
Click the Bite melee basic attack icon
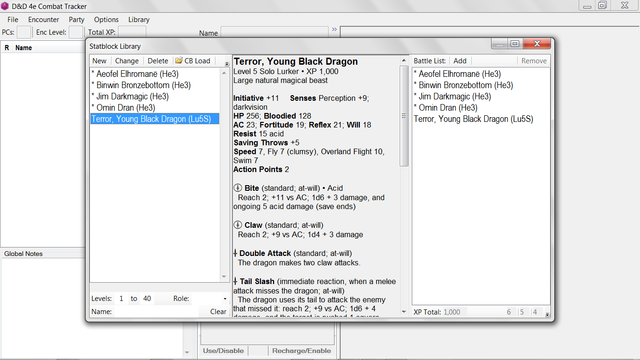pyautogui.click(x=238, y=188)
